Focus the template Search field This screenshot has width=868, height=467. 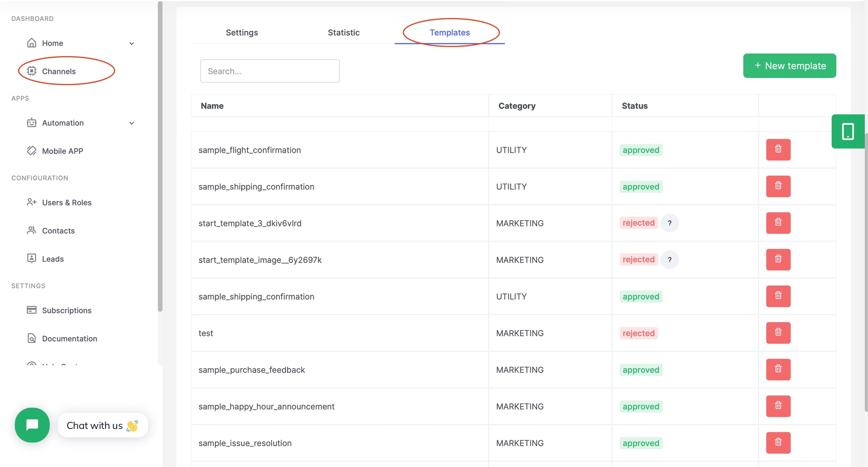(x=270, y=71)
